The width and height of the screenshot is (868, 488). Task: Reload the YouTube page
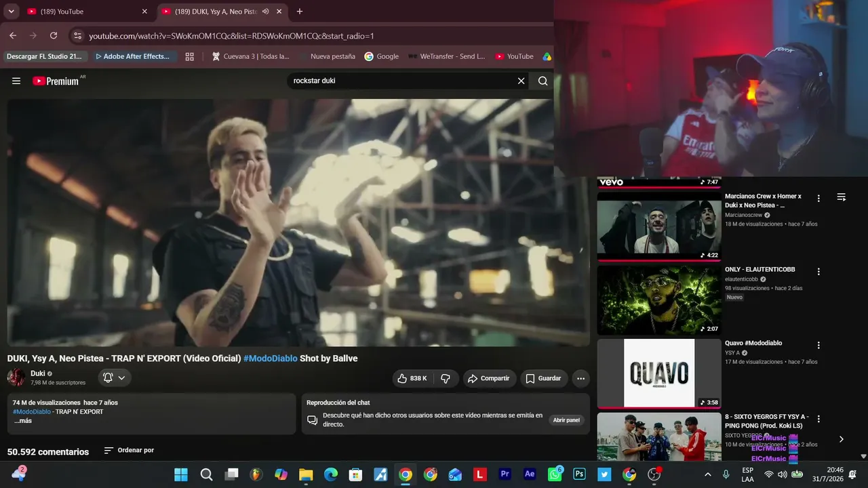pyautogui.click(x=54, y=35)
